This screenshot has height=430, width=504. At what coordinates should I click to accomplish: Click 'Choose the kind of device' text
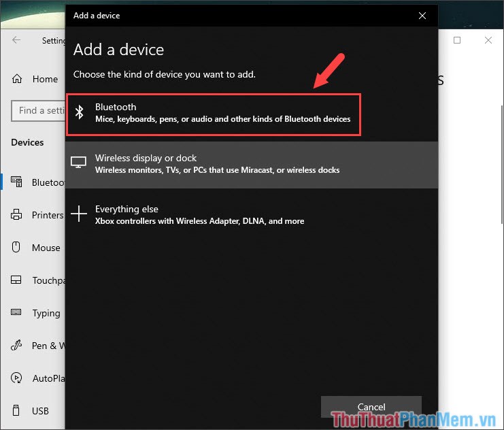[x=165, y=75]
